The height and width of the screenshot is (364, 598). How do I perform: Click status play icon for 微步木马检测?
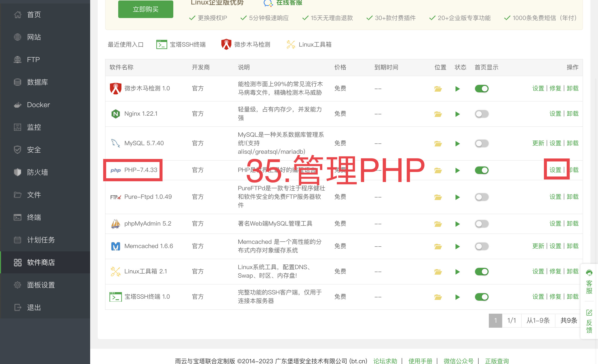458,89
